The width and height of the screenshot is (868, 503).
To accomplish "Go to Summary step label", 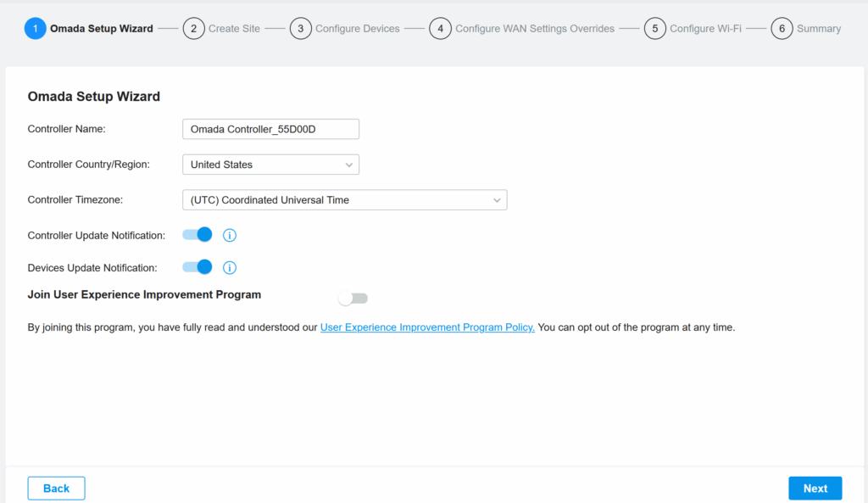I will coord(819,29).
